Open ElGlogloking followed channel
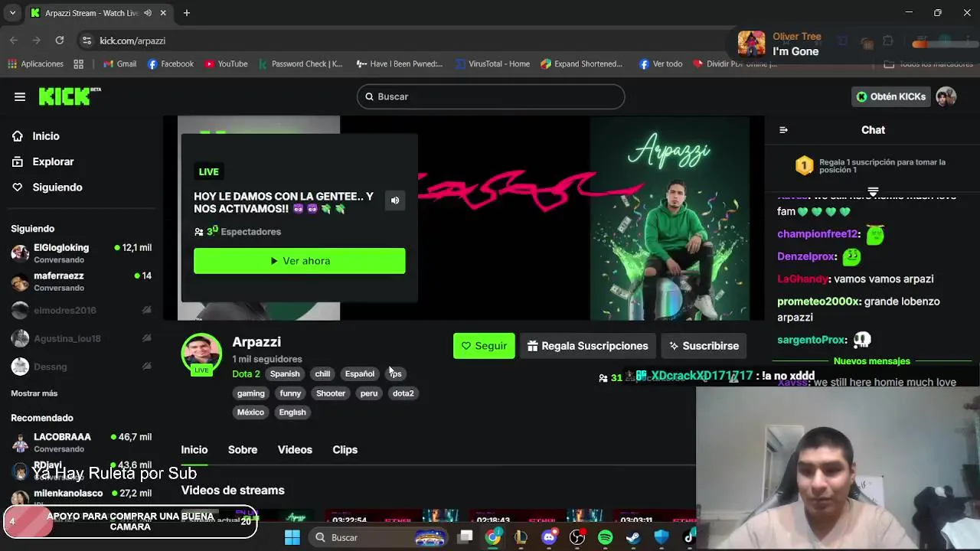This screenshot has width=980, height=551. 81,253
